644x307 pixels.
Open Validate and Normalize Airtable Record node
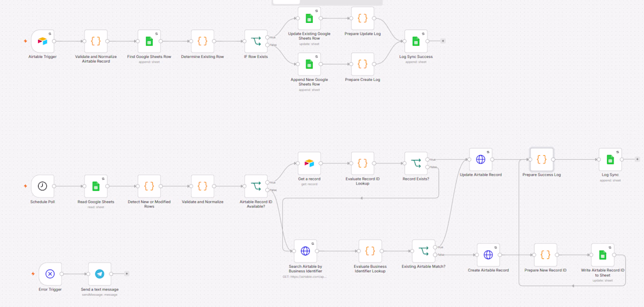point(95,41)
